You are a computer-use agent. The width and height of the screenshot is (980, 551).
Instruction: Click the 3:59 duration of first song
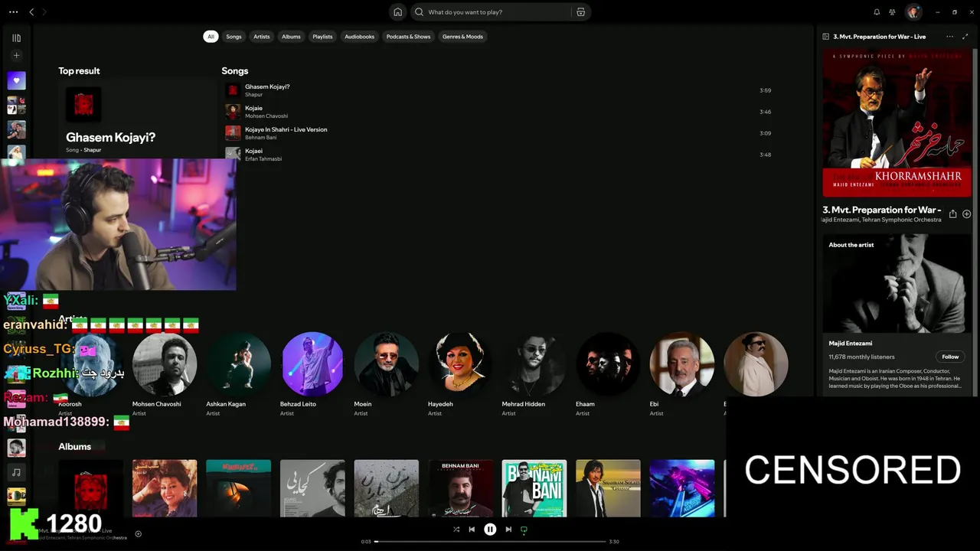click(765, 90)
